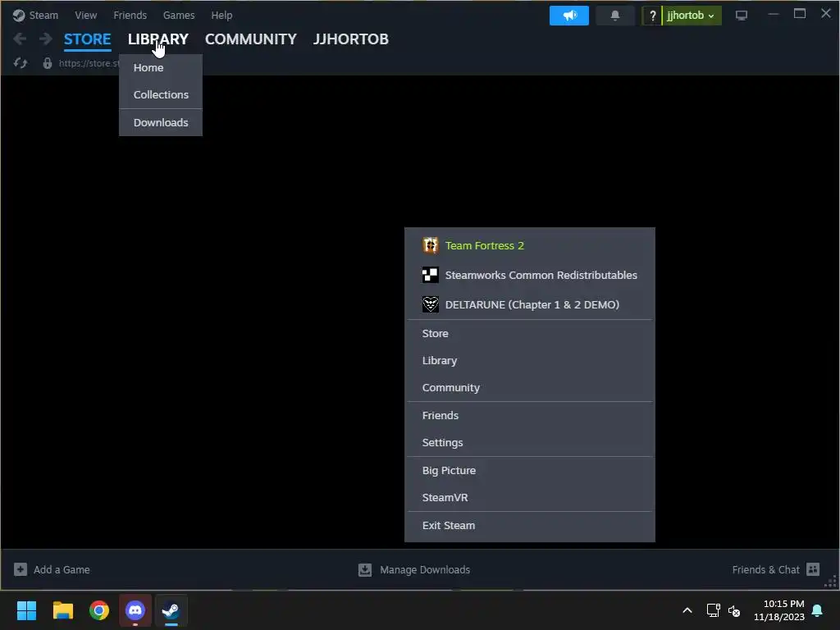Show hidden system tray icons

[x=687, y=610]
